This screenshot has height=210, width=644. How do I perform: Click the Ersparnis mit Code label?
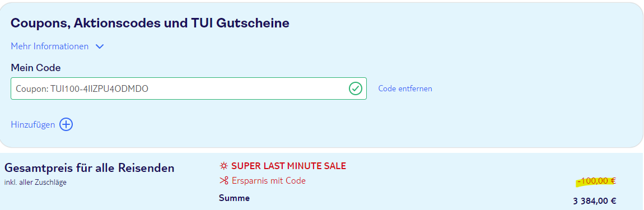(x=269, y=180)
